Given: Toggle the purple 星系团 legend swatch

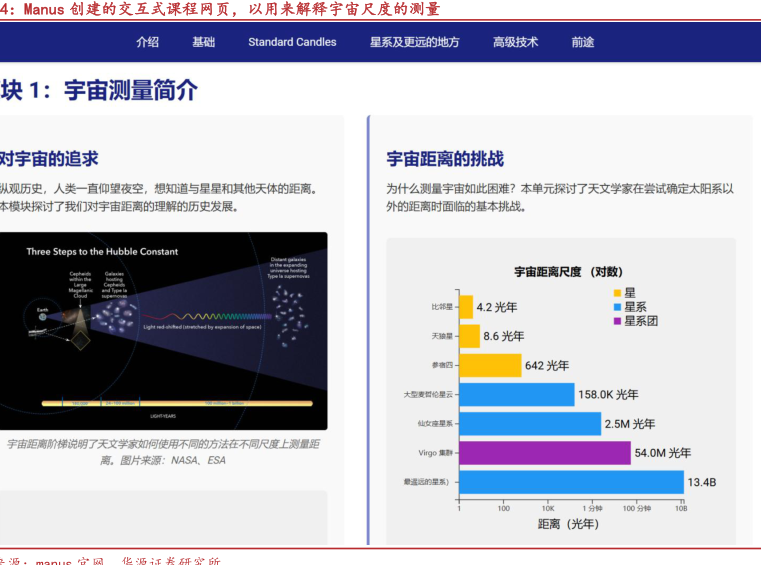Looking at the screenshot, I should click(x=617, y=321).
